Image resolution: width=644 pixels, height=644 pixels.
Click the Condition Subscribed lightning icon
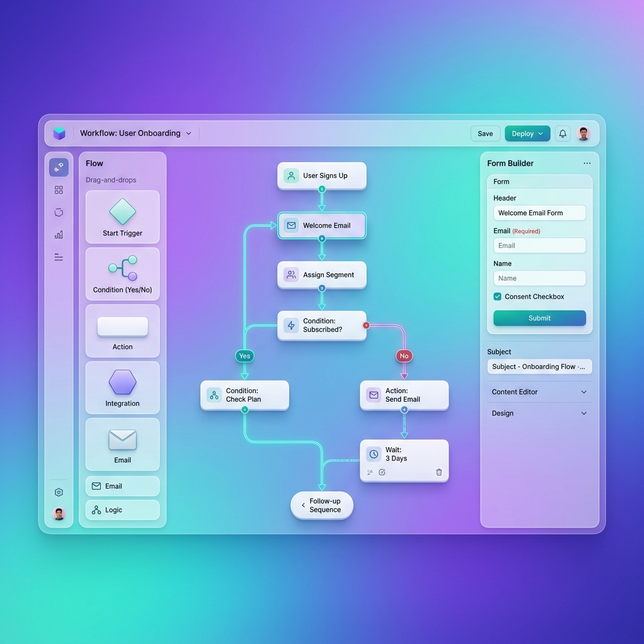point(291,325)
